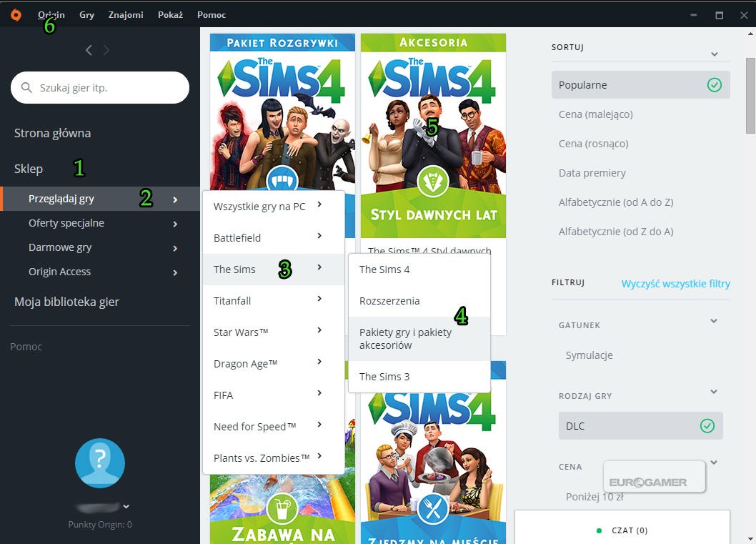Screen dimensions: 756x544
Task: Toggle the DLC game type filter
Action: point(641,426)
